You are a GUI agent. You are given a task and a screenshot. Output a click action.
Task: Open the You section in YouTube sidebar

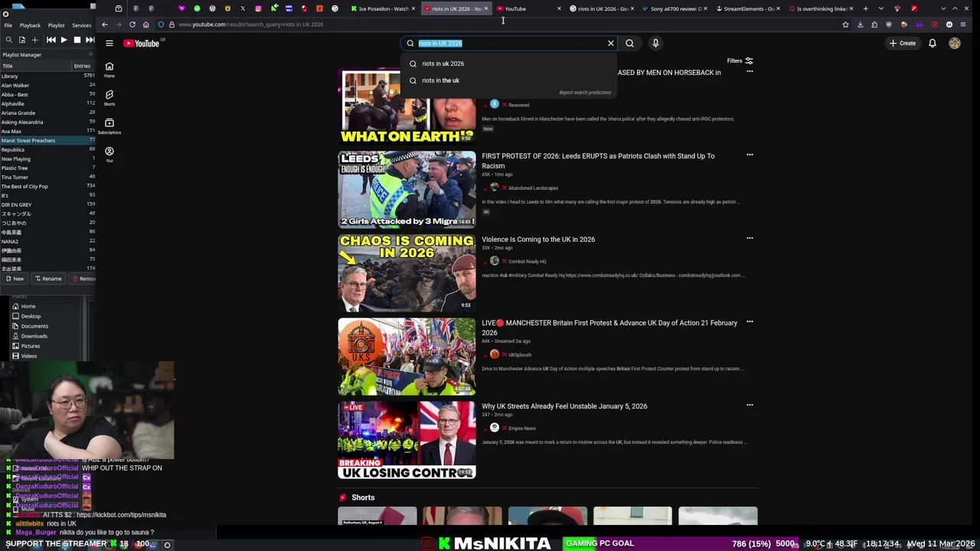tap(109, 155)
